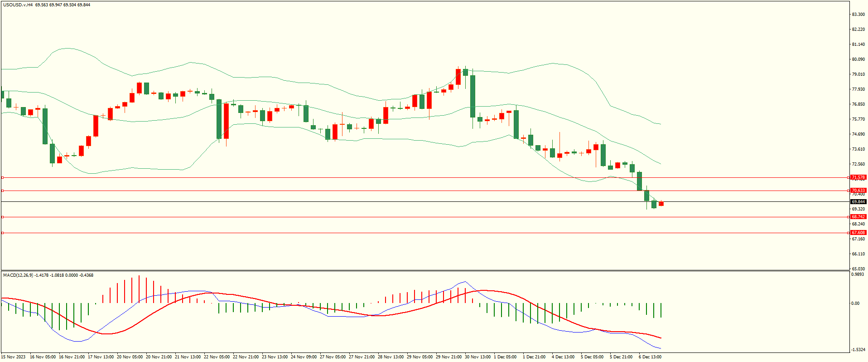
Task: Select the 70.633 red price level tag
Action: coord(858,191)
